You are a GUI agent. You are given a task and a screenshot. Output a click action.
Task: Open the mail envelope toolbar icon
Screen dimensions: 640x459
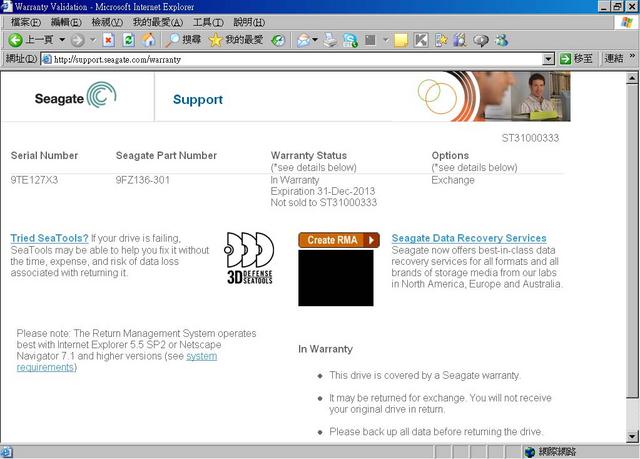pyautogui.click(x=304, y=40)
